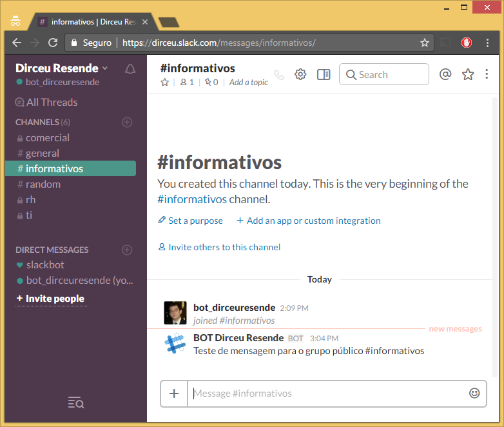The image size is (504, 427).
Task: Toggle the channel details pane icon
Action: click(x=324, y=74)
